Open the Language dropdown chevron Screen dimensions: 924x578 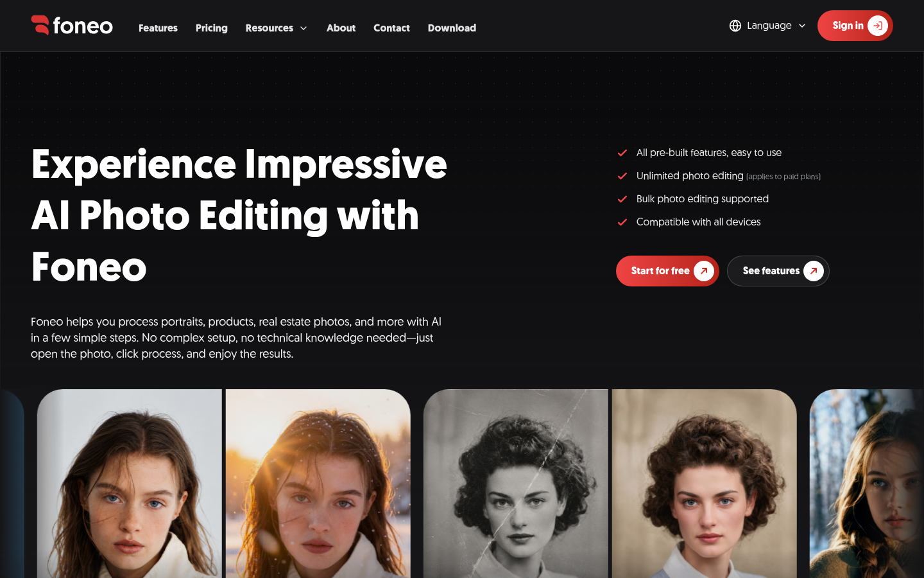point(802,26)
